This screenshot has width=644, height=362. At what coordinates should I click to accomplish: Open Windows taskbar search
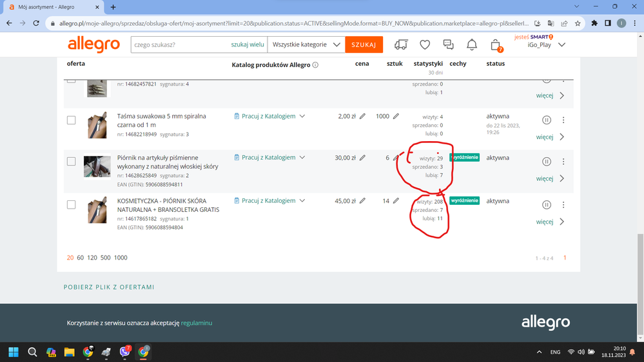point(32,352)
